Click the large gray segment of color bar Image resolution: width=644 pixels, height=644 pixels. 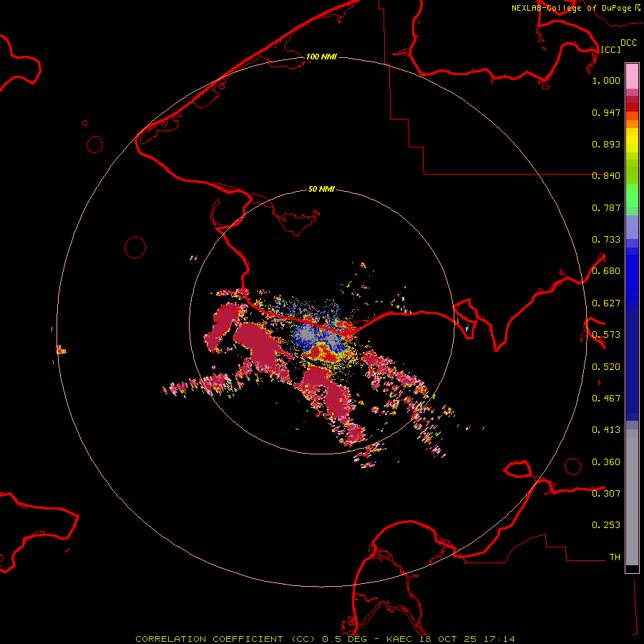632,497
